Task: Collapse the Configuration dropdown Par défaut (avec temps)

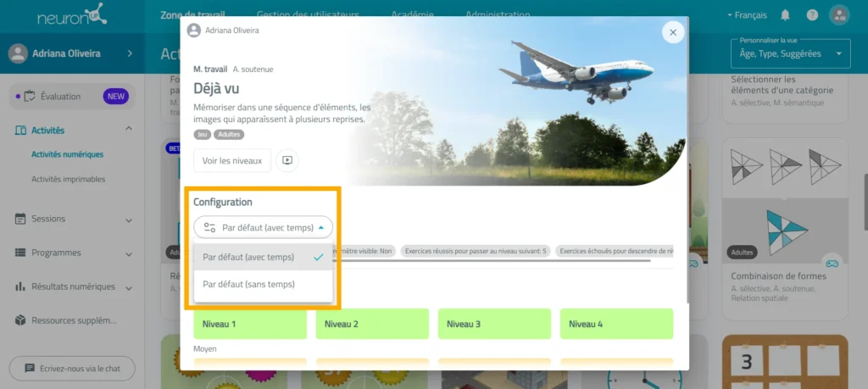Action: click(x=263, y=227)
